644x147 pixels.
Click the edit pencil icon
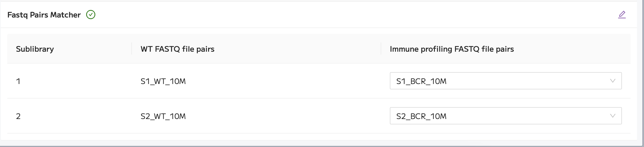[622, 15]
